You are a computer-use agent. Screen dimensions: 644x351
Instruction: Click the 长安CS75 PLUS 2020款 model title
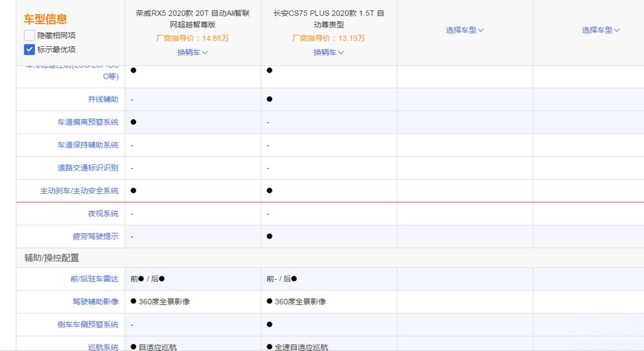point(328,19)
